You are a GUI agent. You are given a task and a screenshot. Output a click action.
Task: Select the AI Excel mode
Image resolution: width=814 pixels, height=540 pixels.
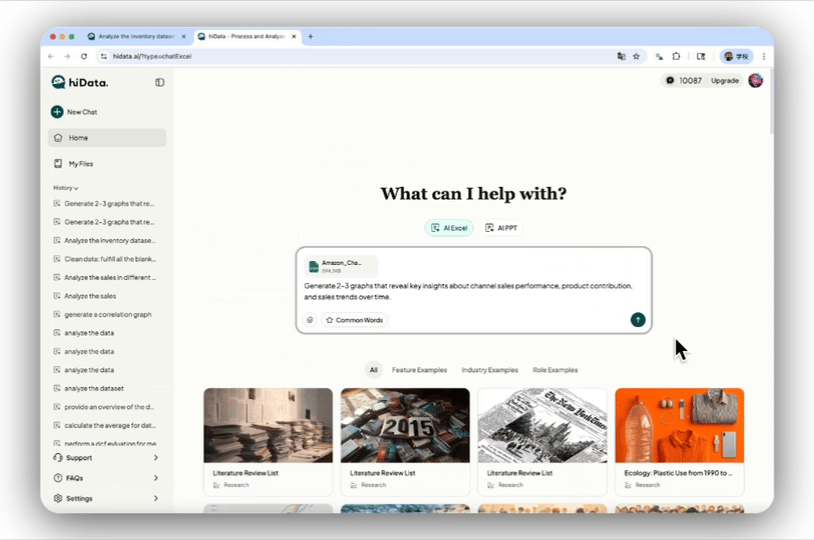[x=449, y=228]
